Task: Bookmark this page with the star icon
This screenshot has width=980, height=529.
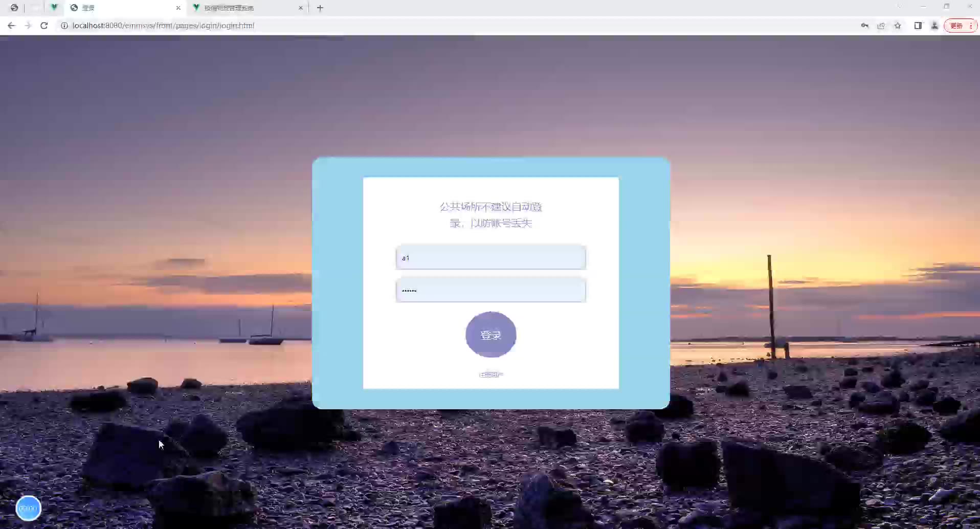Action: tap(897, 26)
